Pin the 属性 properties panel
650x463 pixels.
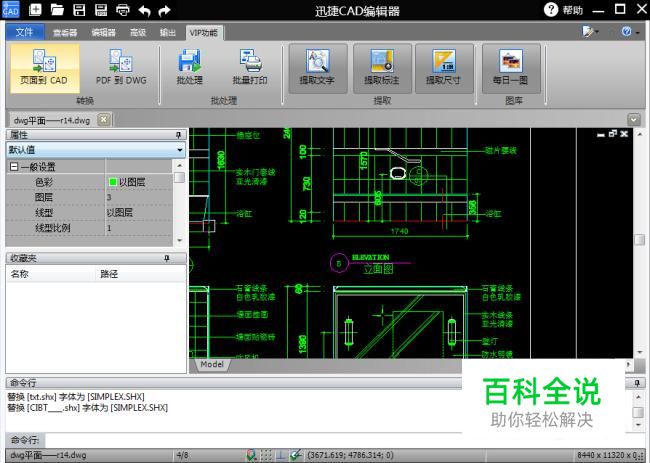coord(179,134)
